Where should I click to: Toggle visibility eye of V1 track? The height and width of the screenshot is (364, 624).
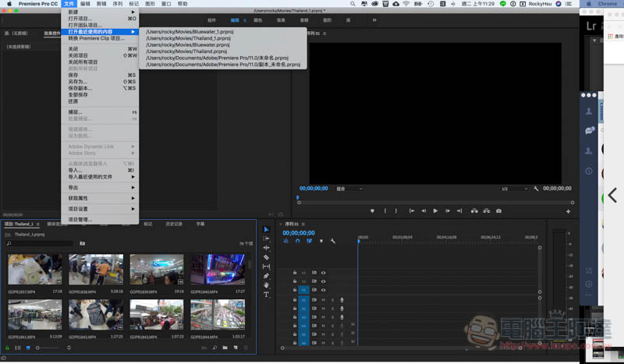point(323,290)
